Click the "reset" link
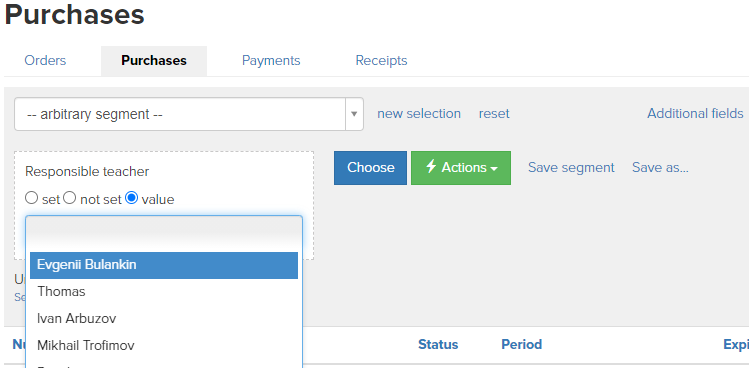The width and height of the screenshot is (749, 368). pos(494,114)
